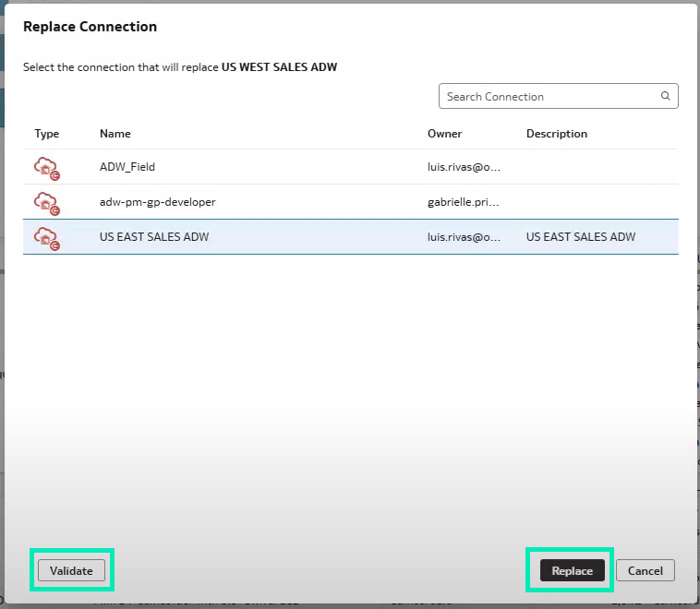Viewport: 700px width, 609px height.
Task: Click the Owner column header
Action: pyautogui.click(x=444, y=134)
